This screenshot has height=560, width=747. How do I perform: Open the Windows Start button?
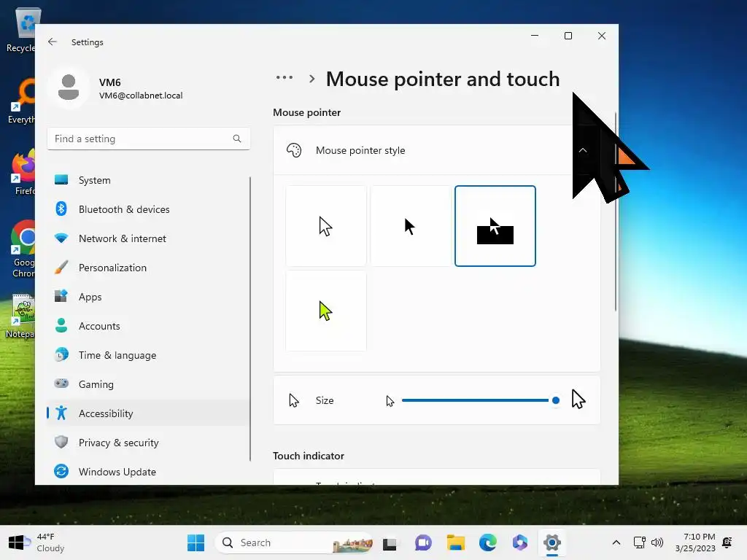coord(196,542)
